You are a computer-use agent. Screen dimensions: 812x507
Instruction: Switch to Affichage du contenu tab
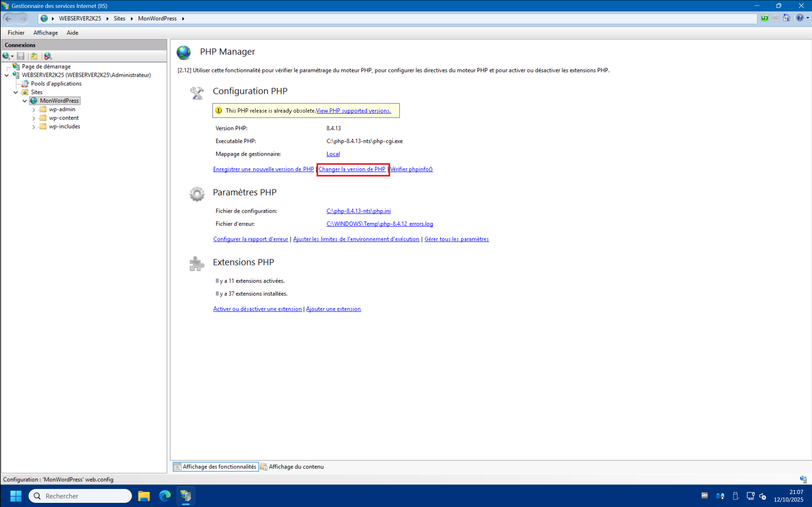pos(292,466)
